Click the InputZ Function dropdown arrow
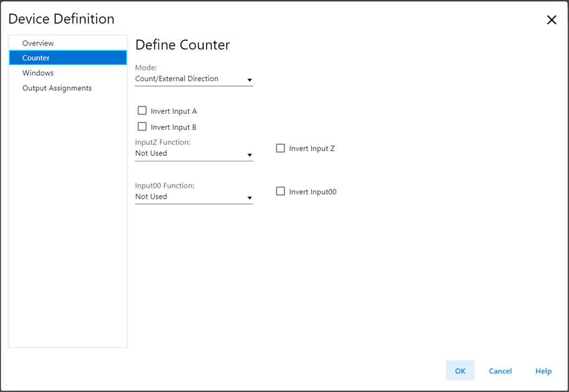Viewport: 569px width, 392px height. [x=250, y=155]
